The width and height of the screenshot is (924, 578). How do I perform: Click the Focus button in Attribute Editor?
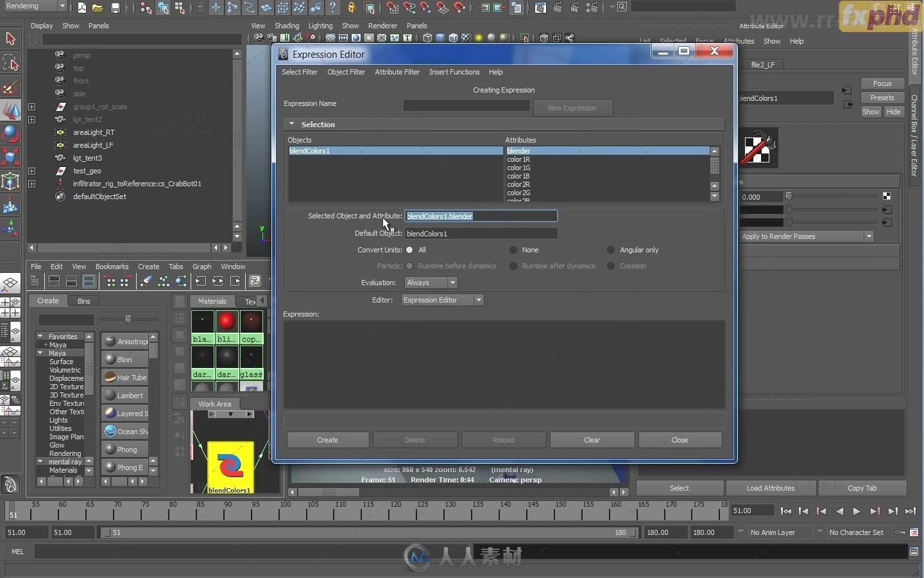click(882, 83)
